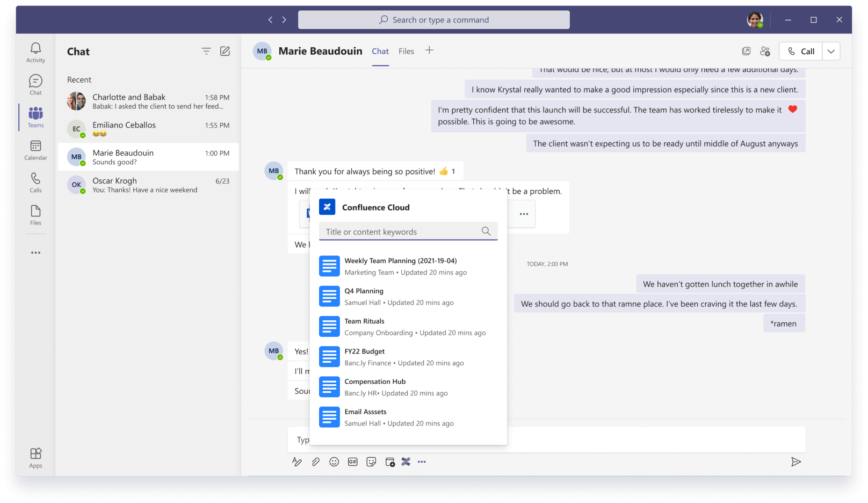
Task: Attach a file to the message
Action: coord(316,462)
